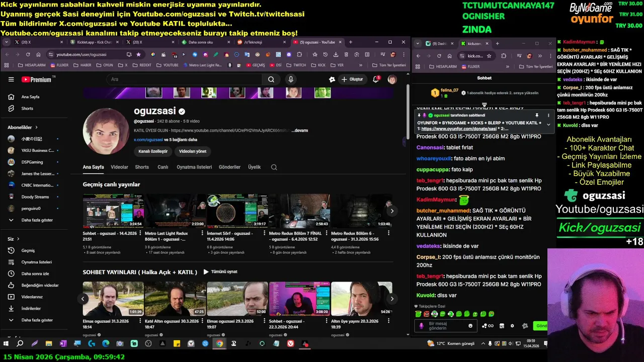Open the Abonelikler section chevron
Image resolution: width=644 pixels, height=362 pixels.
36,127
